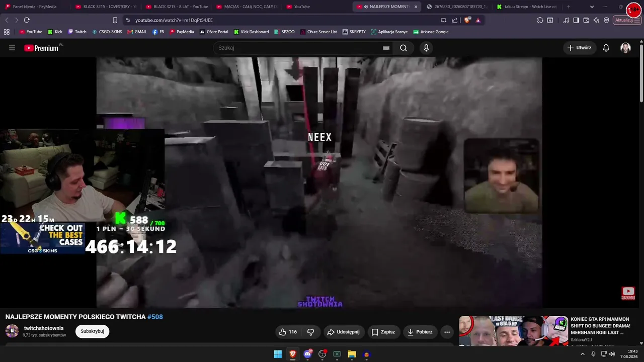
Task: Switch to the MACIAS - CAŁĄ NOC tab
Action: coord(246,7)
